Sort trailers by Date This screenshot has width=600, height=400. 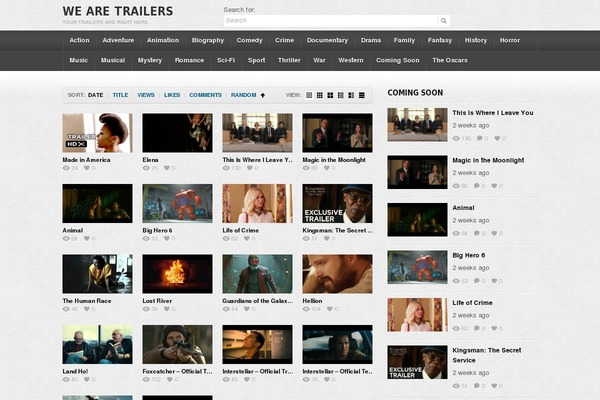95,95
